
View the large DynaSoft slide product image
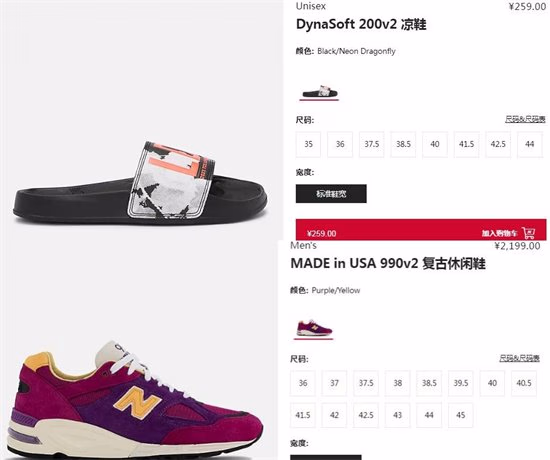[140, 181]
